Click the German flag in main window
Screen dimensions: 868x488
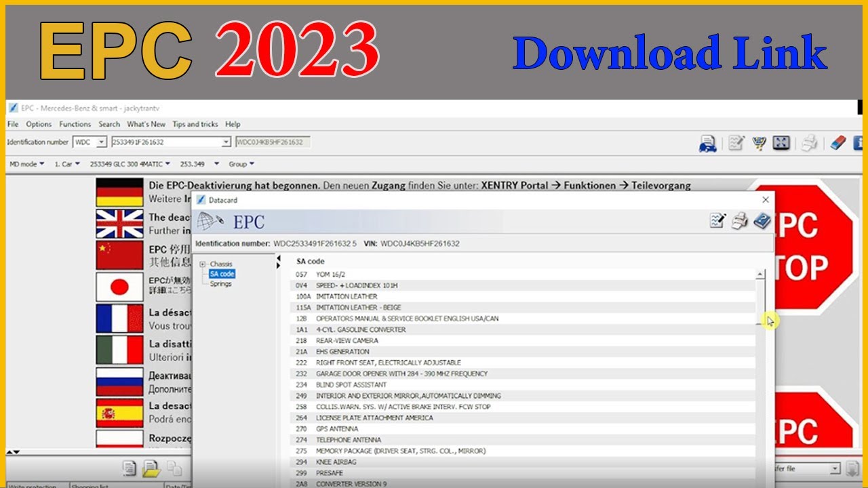119,192
